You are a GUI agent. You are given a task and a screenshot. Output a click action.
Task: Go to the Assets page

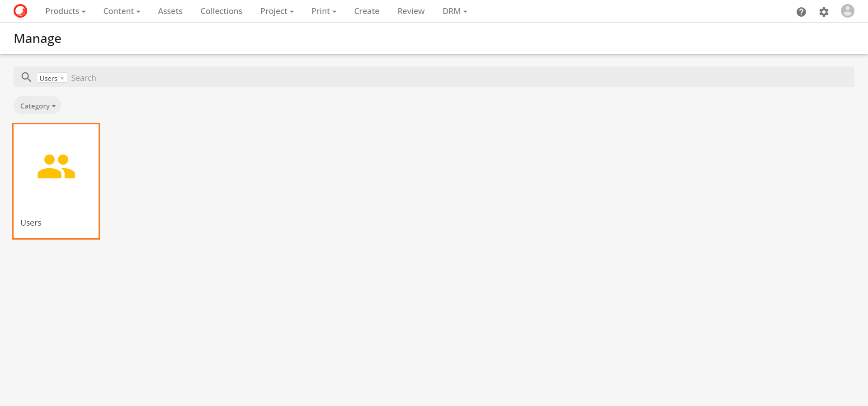coord(170,11)
